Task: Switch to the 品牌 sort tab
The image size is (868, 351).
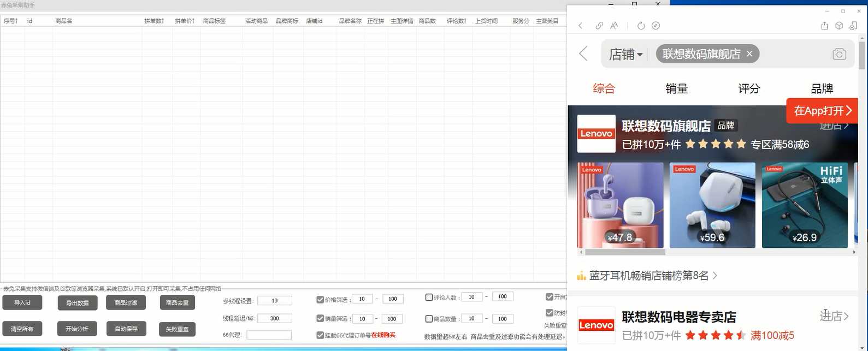Action: 822,88
